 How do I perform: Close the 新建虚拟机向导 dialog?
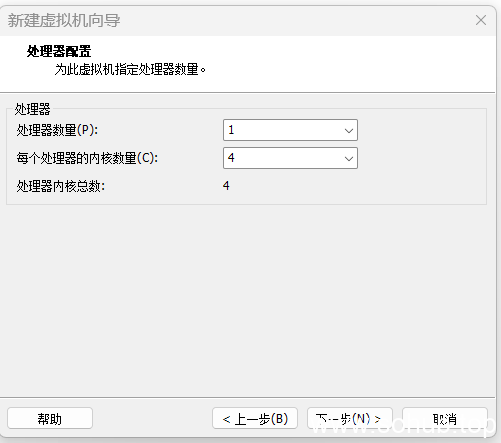(481, 20)
